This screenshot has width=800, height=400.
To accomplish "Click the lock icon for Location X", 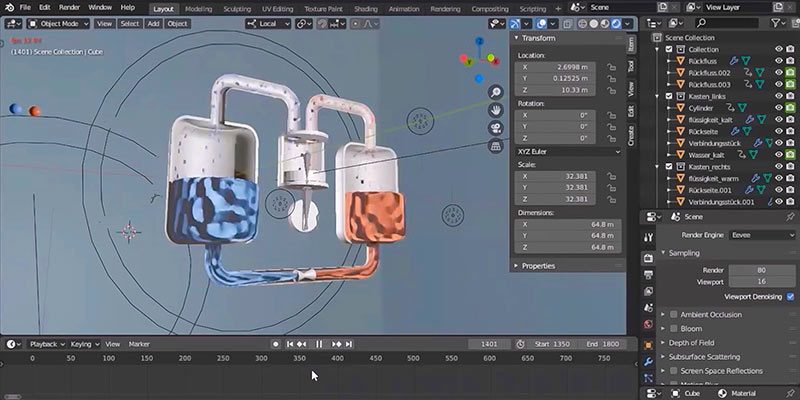I will (x=611, y=67).
